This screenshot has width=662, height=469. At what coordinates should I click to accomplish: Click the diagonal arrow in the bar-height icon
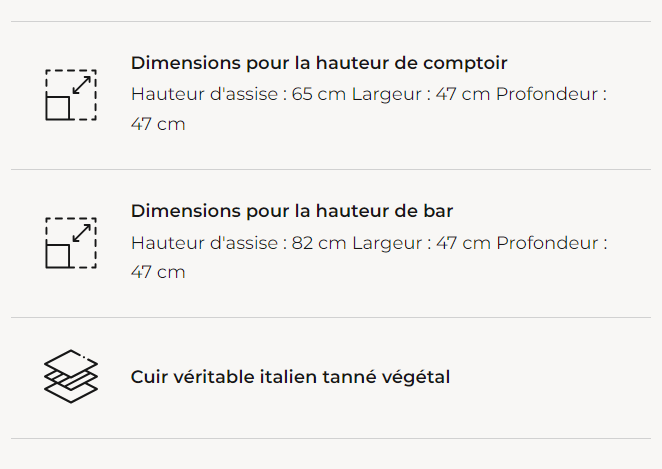[83, 232]
